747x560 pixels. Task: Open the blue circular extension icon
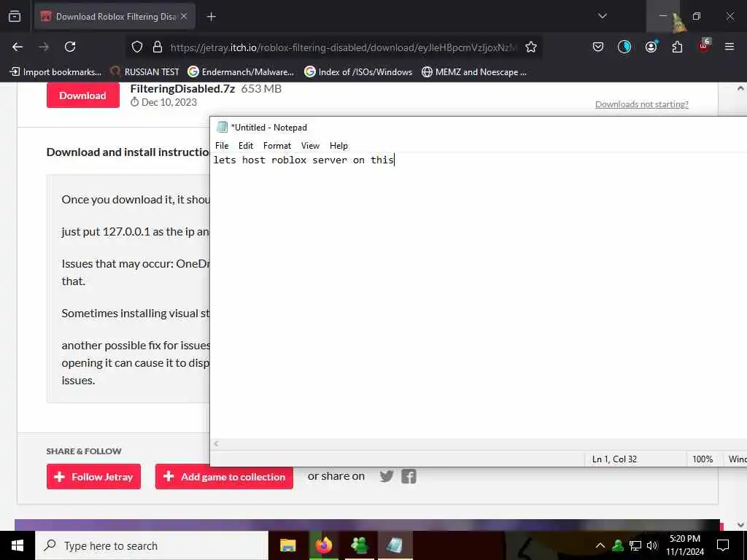tap(624, 47)
